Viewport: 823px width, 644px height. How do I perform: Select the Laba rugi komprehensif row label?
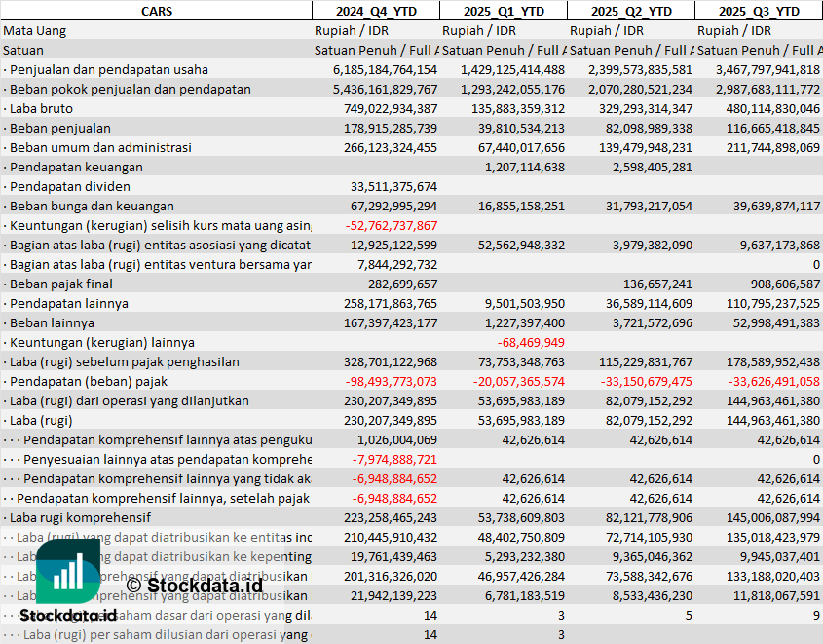point(78,517)
